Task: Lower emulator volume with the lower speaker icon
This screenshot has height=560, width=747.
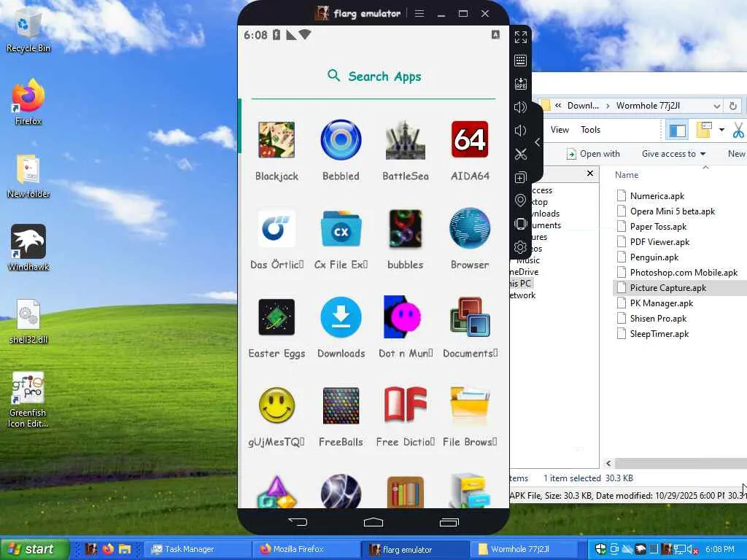Action: click(x=521, y=131)
